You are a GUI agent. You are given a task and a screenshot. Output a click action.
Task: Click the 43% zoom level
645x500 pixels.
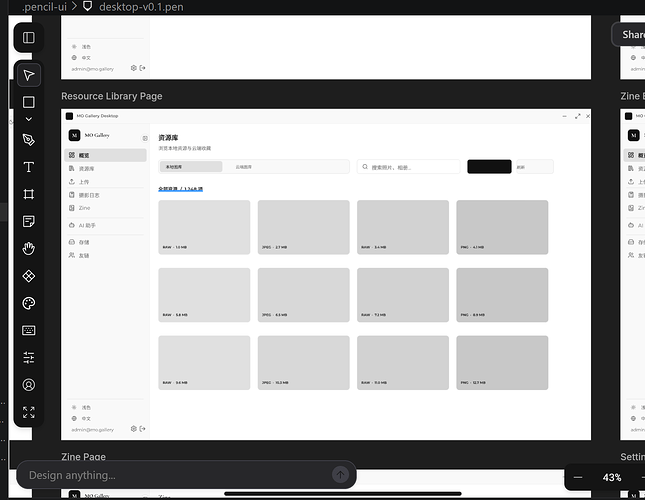(612, 477)
